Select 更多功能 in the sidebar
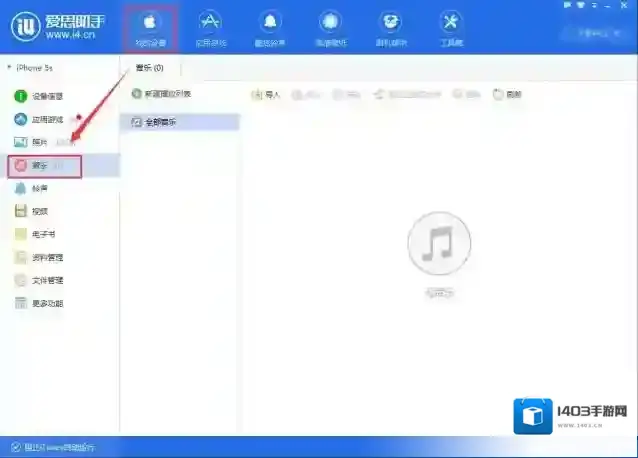This screenshot has height=458, width=638. (x=39, y=303)
